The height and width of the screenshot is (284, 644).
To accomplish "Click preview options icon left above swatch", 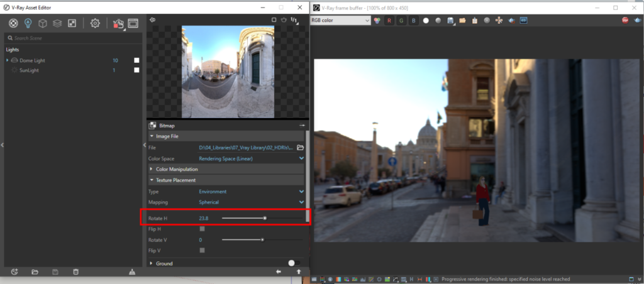I will (152, 19).
